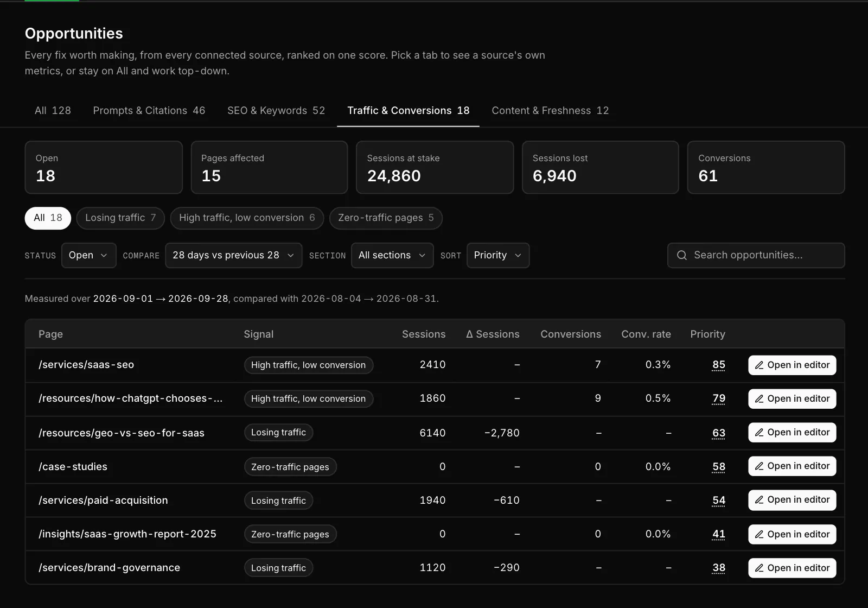
Task: Open the Status dropdown
Action: (88, 255)
